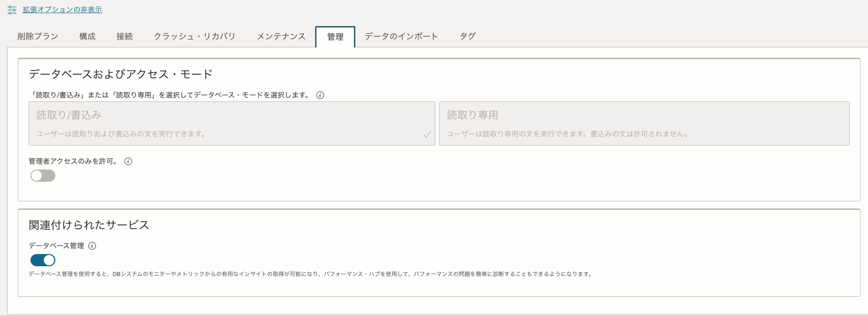868x316 pixels.
Task: Switch to the タグ tab
Action: point(467,37)
